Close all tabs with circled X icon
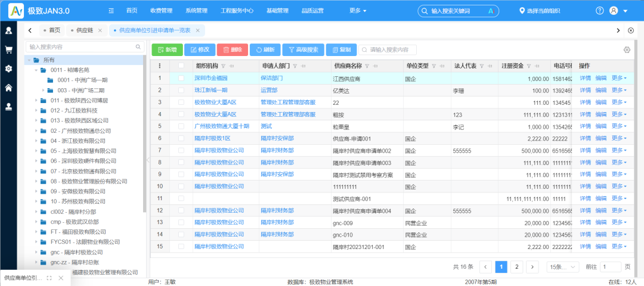 click(x=631, y=30)
